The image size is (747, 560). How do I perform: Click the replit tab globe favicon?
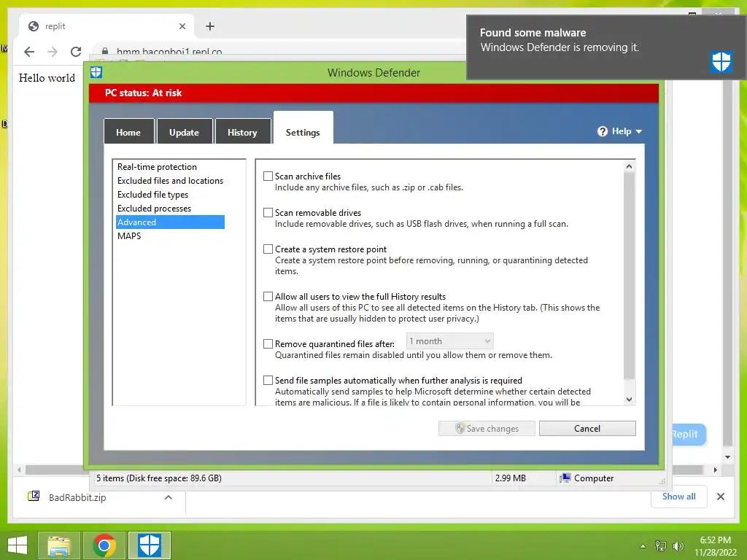pos(34,26)
